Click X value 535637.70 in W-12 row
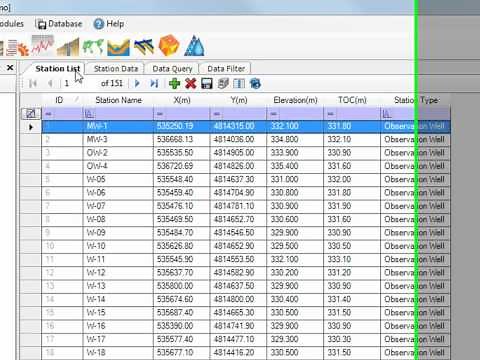Viewport: 480px width, 360px height. [182, 273]
